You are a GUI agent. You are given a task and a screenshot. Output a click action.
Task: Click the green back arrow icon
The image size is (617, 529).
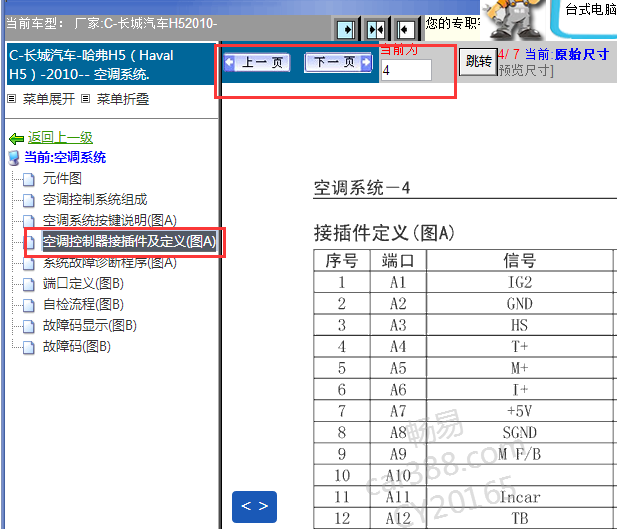[17, 139]
